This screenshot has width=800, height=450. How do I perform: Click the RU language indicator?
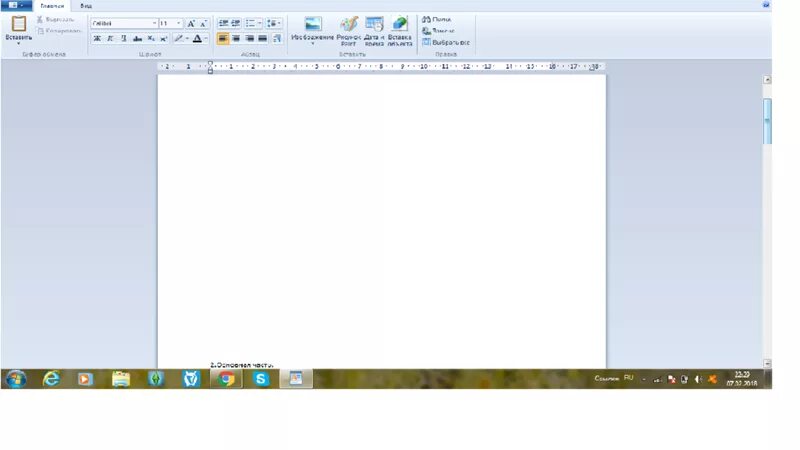[629, 378]
